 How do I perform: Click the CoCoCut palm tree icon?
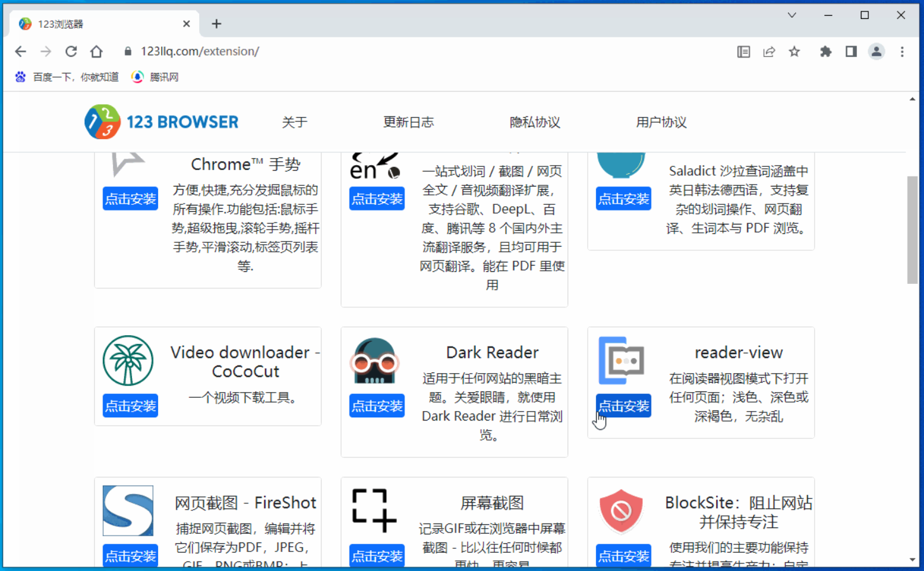coord(128,360)
